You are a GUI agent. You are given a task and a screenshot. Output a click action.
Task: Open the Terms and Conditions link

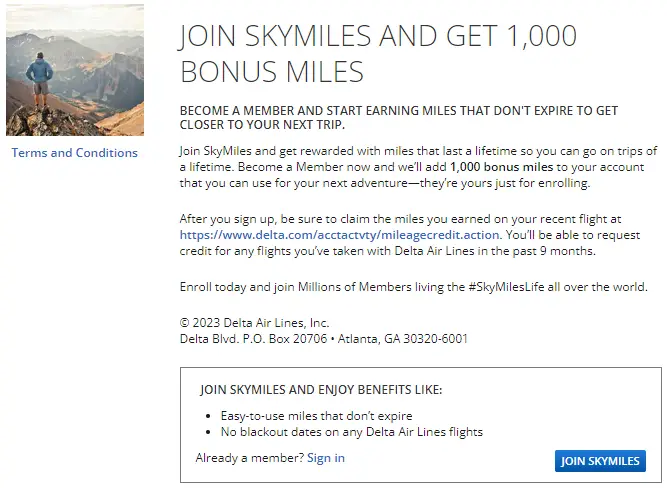point(74,153)
